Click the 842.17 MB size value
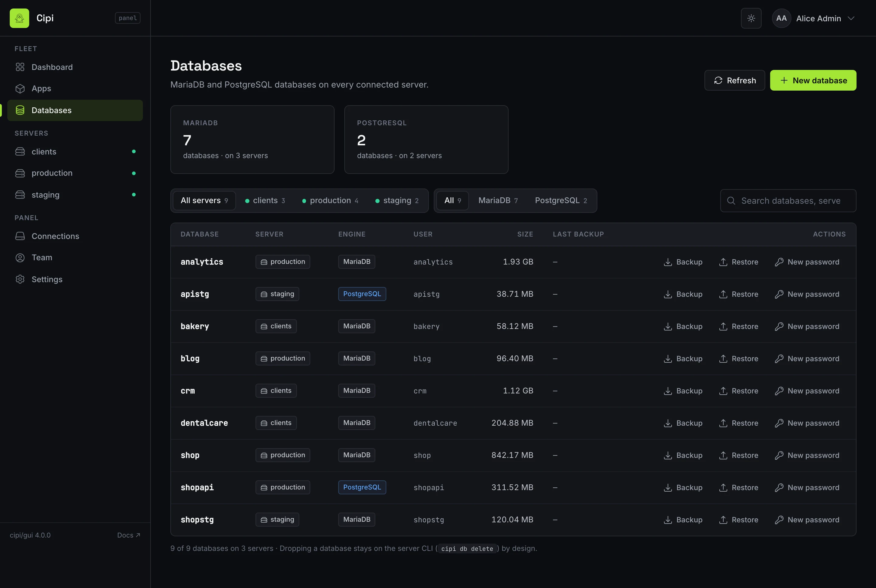Screen dimensions: 876x588 512,455
